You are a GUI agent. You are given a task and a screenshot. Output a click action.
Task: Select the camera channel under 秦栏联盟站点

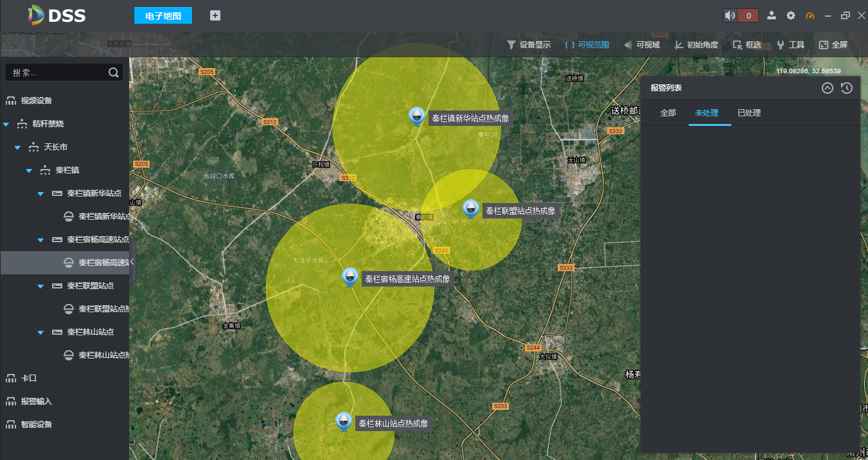coord(96,309)
